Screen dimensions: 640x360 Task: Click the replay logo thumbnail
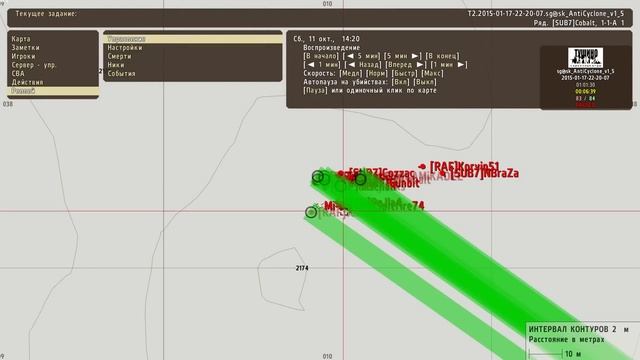585,58
